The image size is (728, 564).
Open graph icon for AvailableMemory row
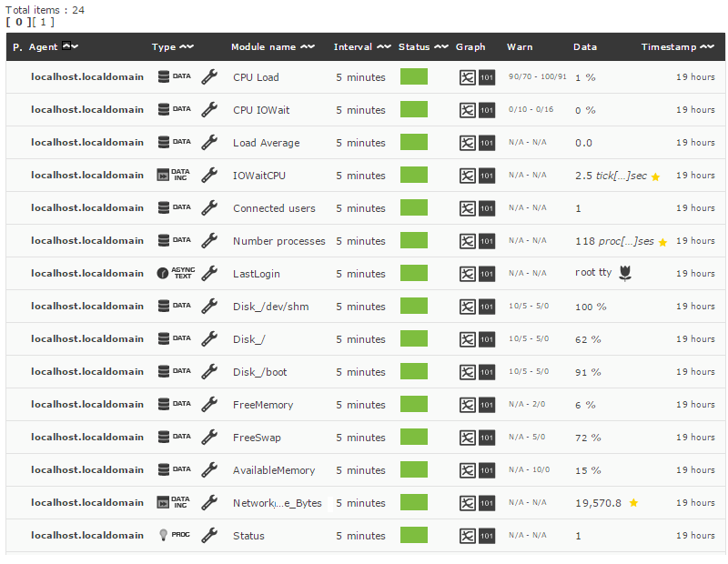[x=467, y=470]
